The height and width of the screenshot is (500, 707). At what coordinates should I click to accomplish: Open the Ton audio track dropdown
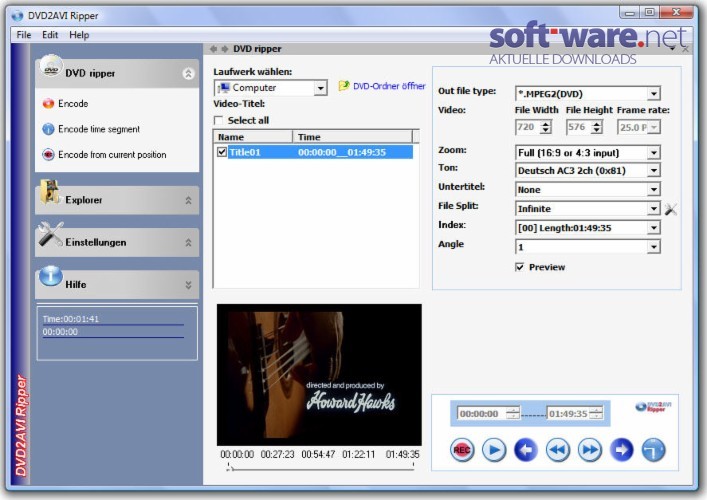click(654, 170)
